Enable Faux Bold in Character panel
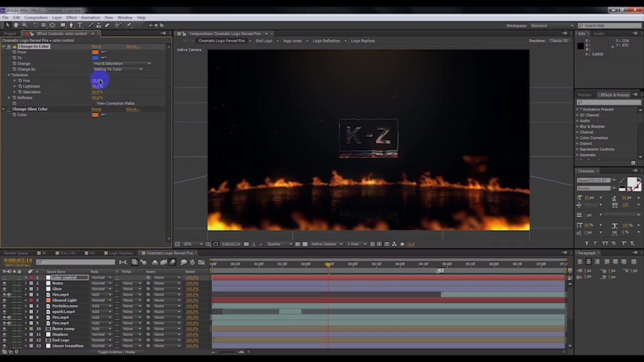 tap(587, 243)
